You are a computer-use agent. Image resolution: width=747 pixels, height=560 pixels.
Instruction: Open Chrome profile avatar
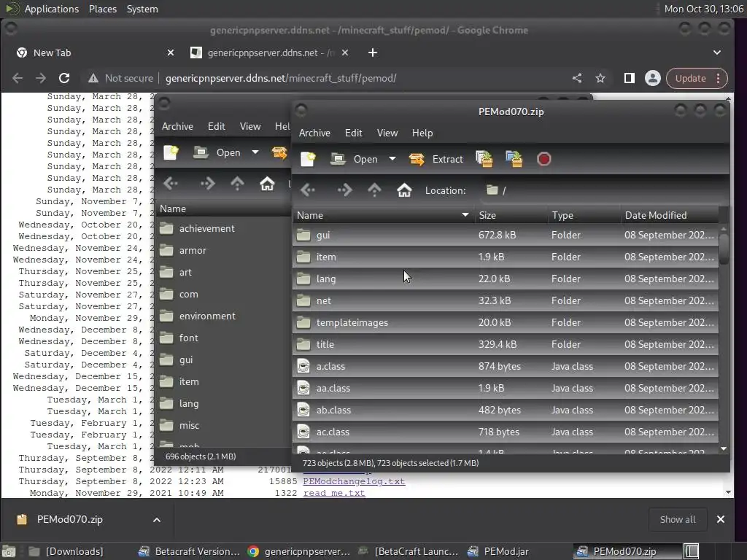pyautogui.click(x=653, y=78)
